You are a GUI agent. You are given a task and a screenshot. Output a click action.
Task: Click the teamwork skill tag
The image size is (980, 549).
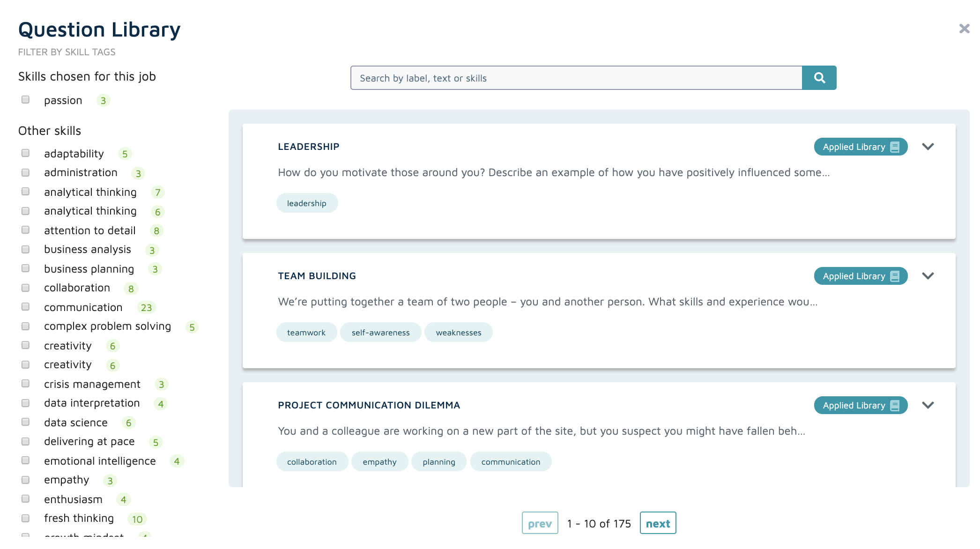pyautogui.click(x=306, y=333)
